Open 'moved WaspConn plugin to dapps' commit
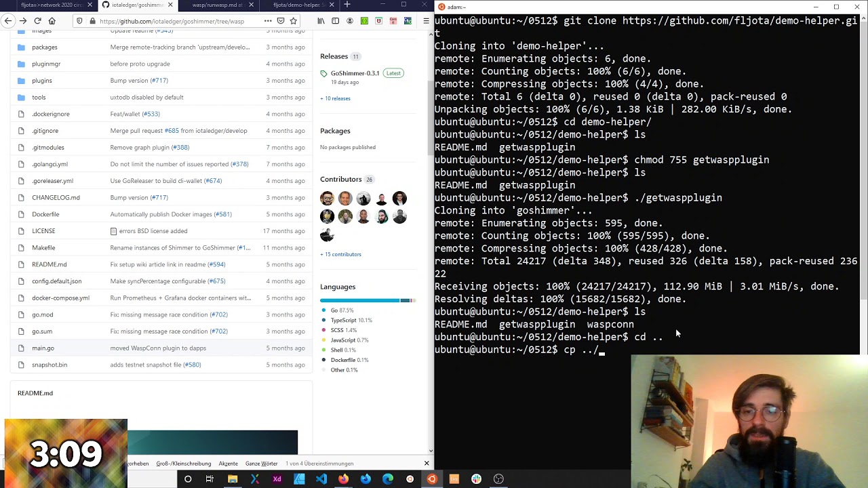The width and height of the screenshot is (868, 488). [x=158, y=348]
